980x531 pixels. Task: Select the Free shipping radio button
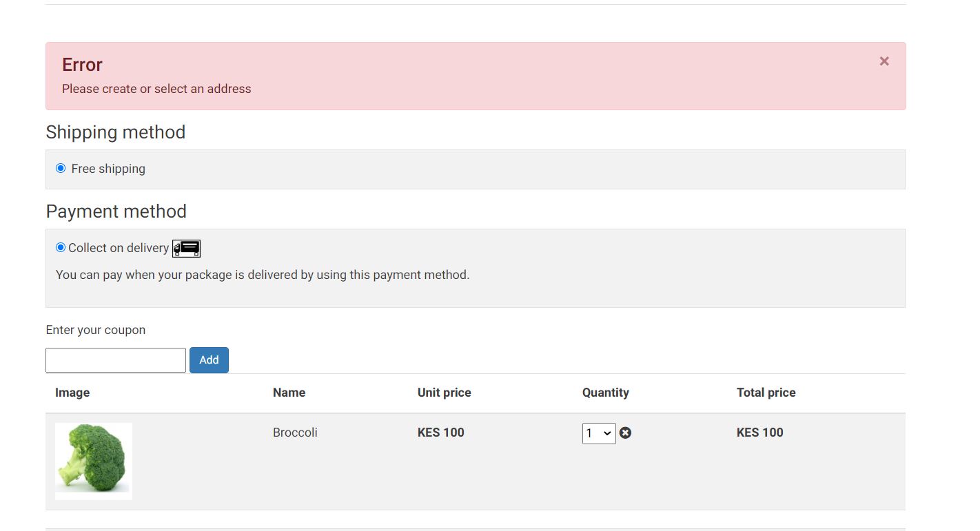pos(61,168)
